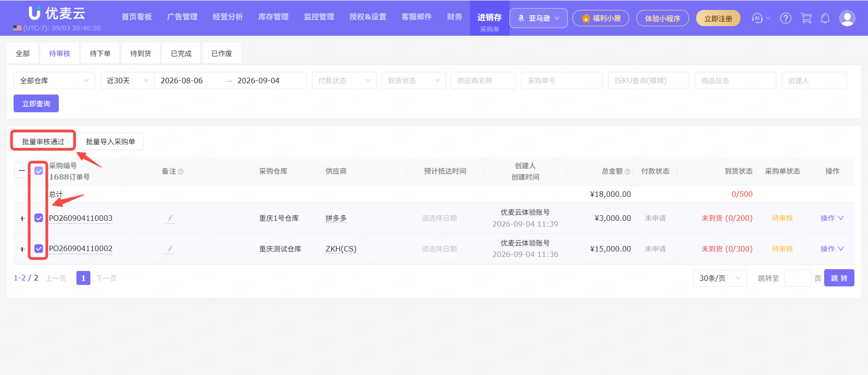Open supplier ZKH(CS) link
Screen dimensions: 868x375
coord(341,249)
